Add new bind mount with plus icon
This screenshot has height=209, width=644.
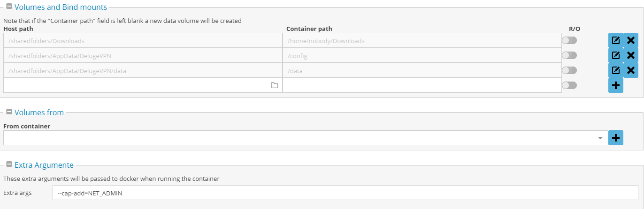tap(616, 85)
